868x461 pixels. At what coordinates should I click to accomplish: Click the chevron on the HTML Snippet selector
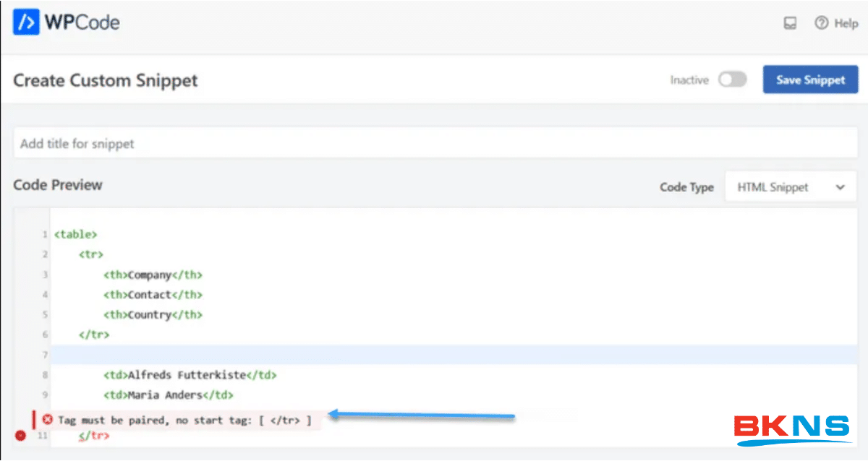pos(841,186)
